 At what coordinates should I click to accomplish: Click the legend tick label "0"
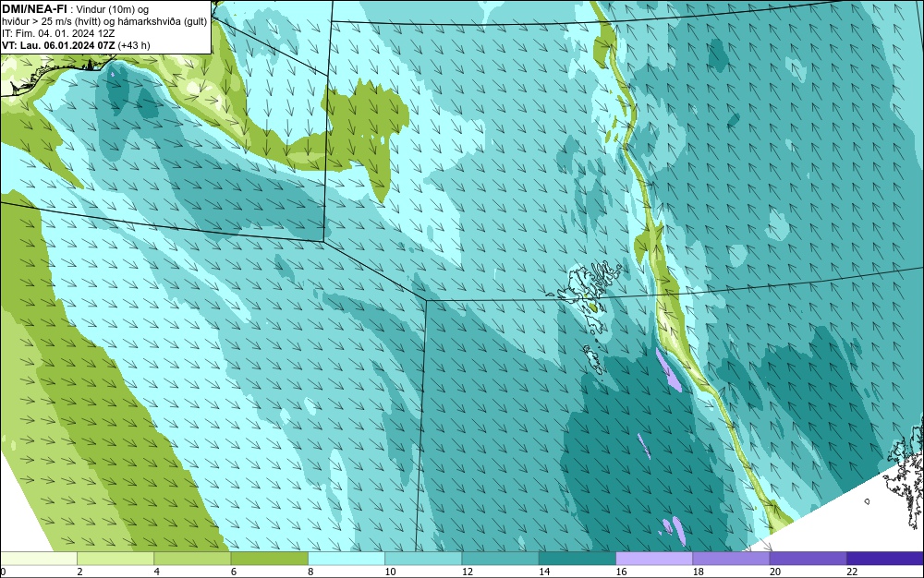[3, 572]
